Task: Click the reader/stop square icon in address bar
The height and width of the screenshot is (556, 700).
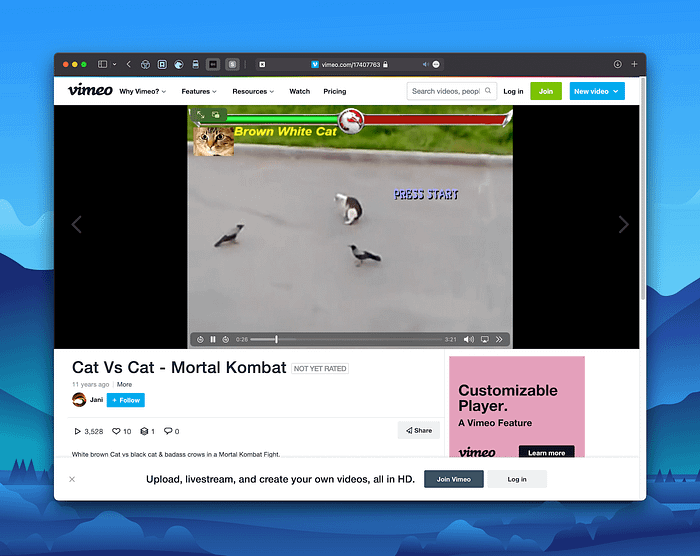Action: tap(262, 64)
